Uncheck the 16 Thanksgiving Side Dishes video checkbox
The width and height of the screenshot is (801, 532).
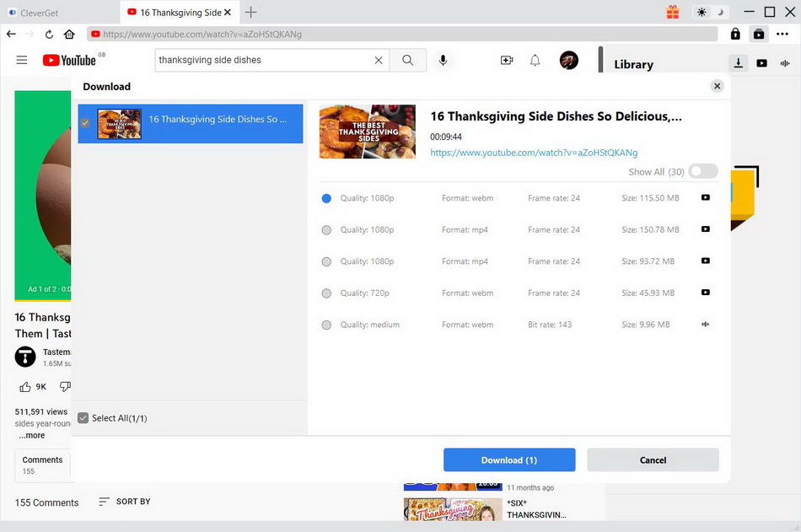tap(85, 122)
